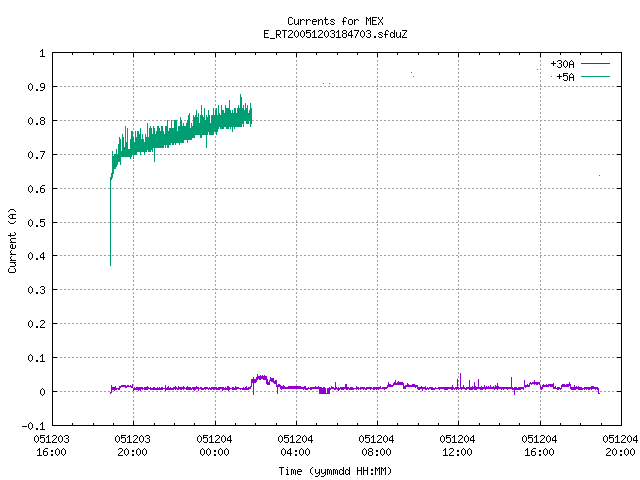Click the x-axis label 051204 12:00
This screenshot has height=480, width=640.
coord(458,446)
